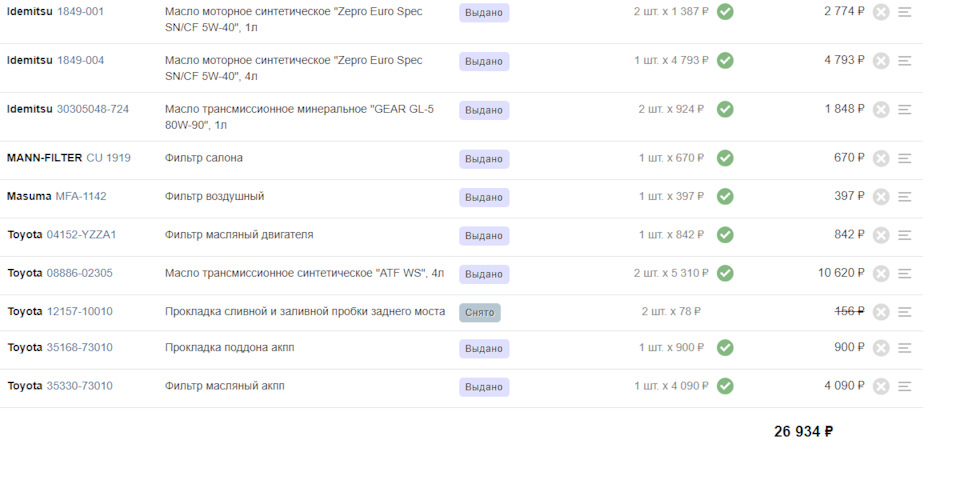
Task: Click the remove icon for Toyota 35168-73010
Action: [x=880, y=348]
